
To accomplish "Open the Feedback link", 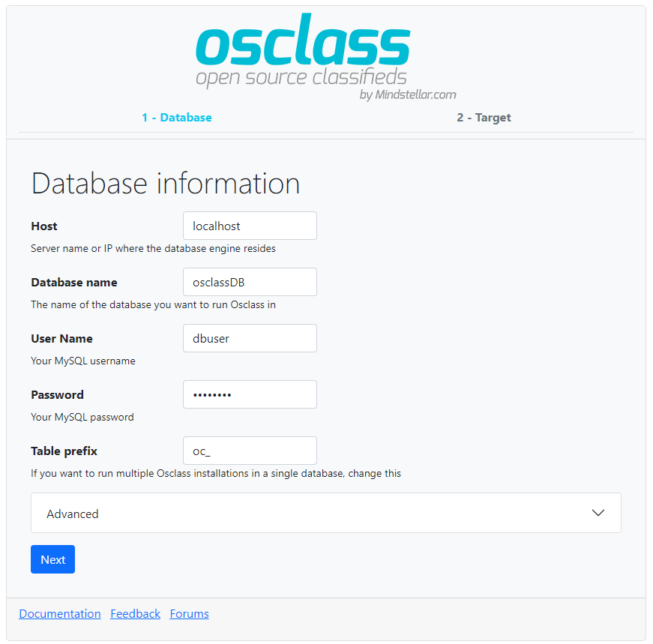I will point(136,613).
